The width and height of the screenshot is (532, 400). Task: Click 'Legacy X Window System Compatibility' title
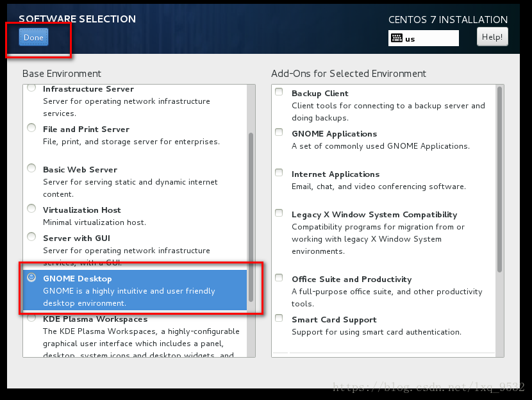tap(374, 214)
